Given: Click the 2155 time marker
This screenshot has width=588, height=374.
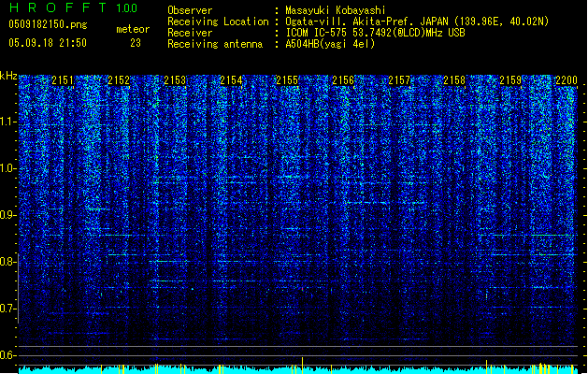Looking at the screenshot, I should tap(287, 80).
